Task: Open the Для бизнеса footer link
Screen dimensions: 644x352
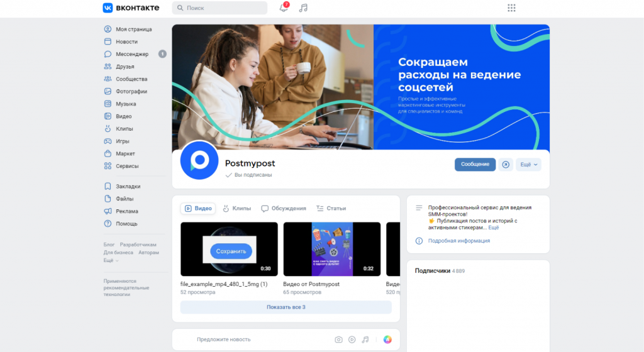Action: [x=118, y=252]
